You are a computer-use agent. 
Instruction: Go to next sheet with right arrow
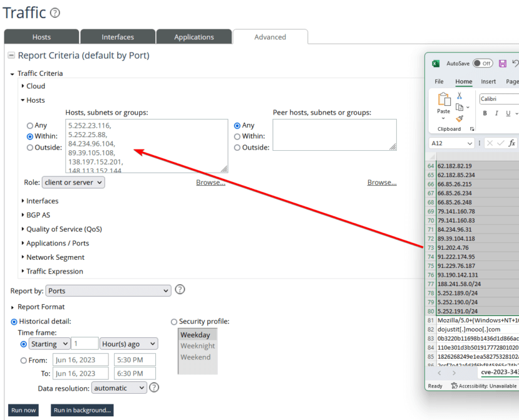[x=454, y=373]
